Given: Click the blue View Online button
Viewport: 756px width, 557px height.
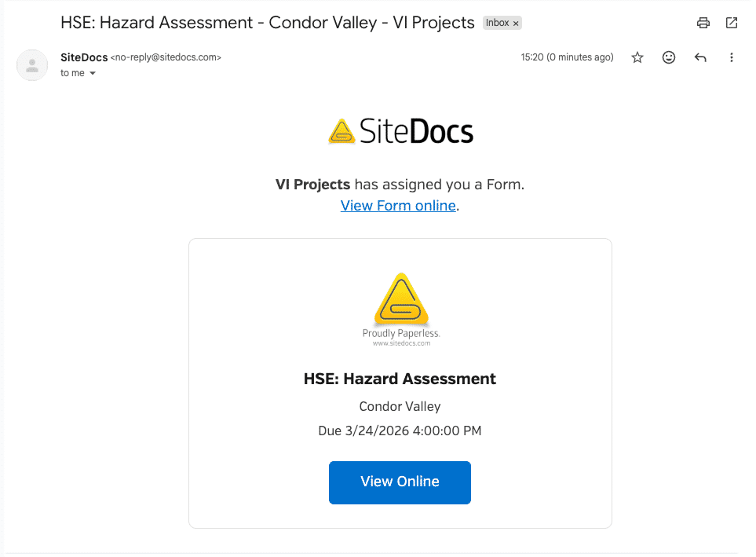Looking at the screenshot, I should click(400, 482).
